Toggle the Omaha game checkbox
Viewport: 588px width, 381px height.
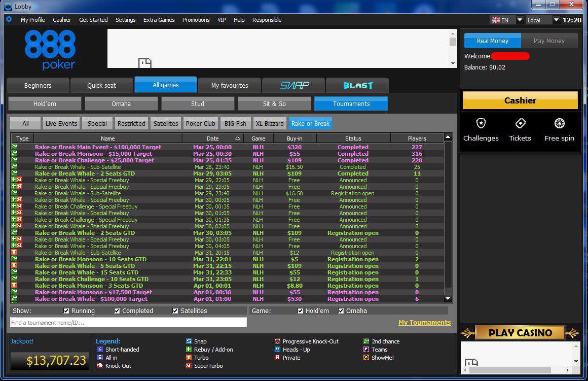pos(341,311)
